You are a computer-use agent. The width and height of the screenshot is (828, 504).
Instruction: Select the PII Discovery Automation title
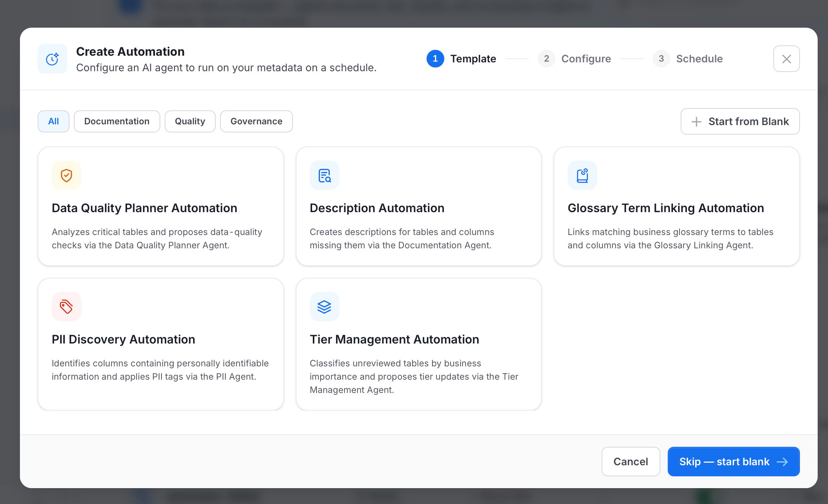[x=123, y=339]
